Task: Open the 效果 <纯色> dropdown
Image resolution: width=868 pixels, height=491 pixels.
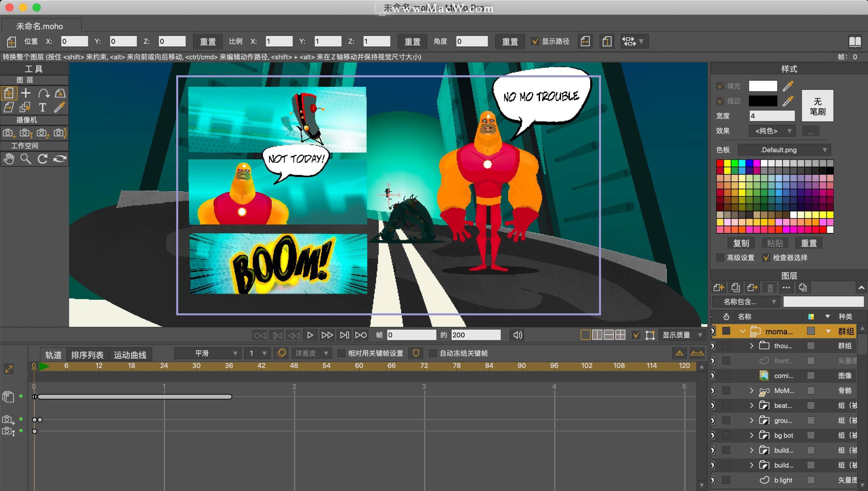Action: (772, 131)
